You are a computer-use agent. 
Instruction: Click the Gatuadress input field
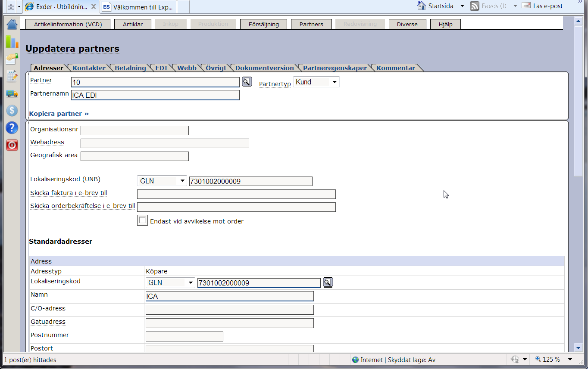tap(230, 323)
